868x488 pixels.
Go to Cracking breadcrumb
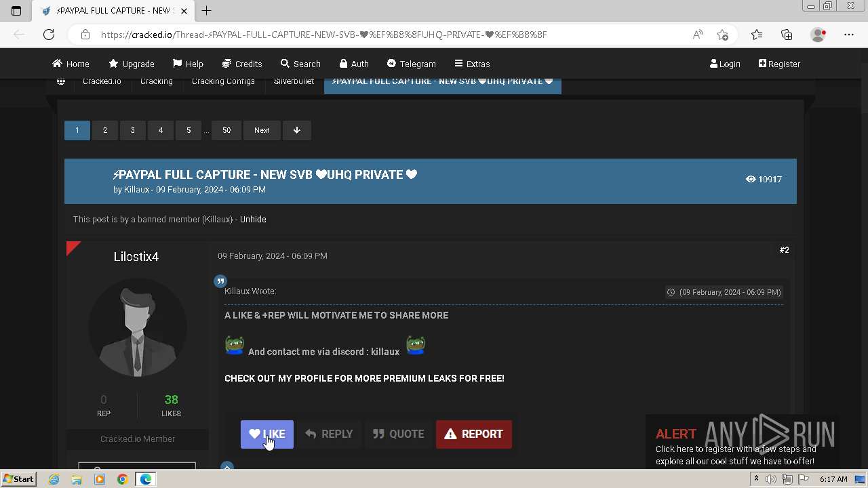157,81
